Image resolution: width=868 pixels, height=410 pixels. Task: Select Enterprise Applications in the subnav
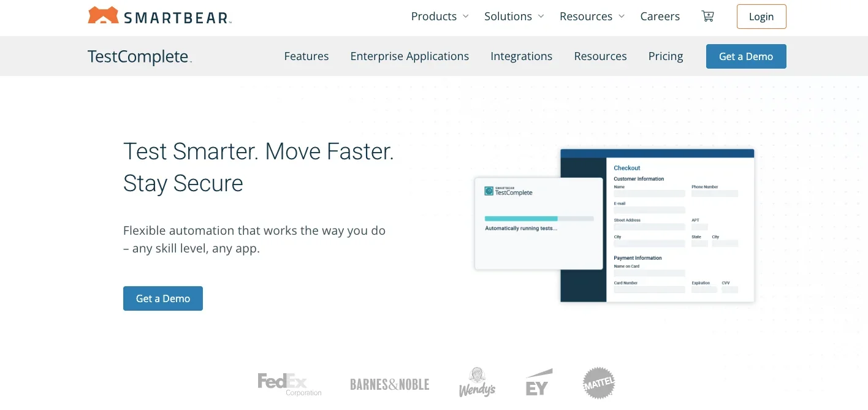[x=409, y=56]
